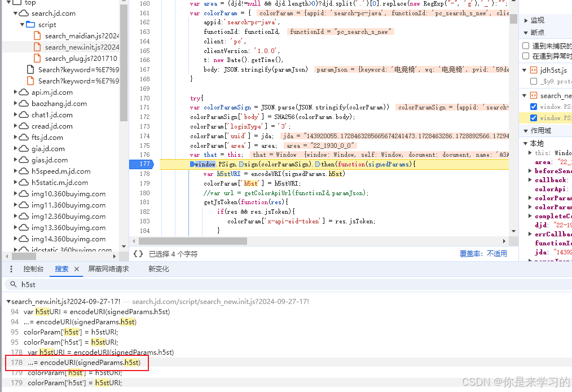Switch to the 控制台 console tab
This screenshot has width=572, height=392.
pos(33,269)
